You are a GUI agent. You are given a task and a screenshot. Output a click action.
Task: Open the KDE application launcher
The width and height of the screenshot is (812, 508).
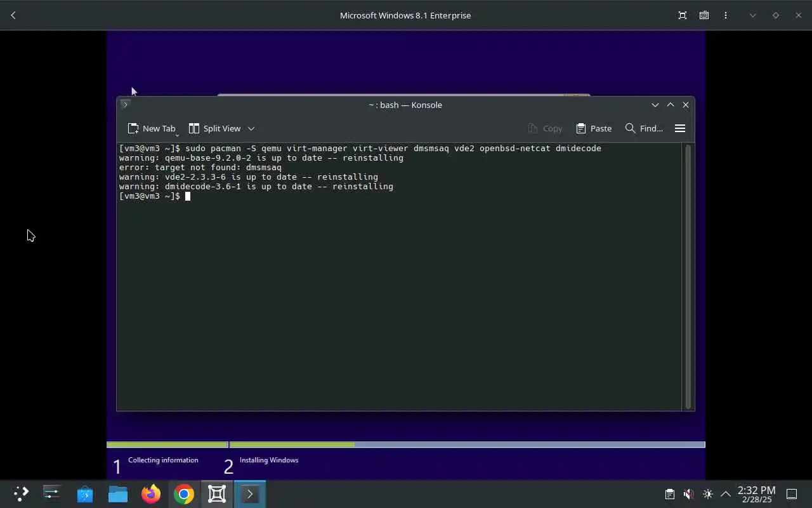click(x=21, y=493)
